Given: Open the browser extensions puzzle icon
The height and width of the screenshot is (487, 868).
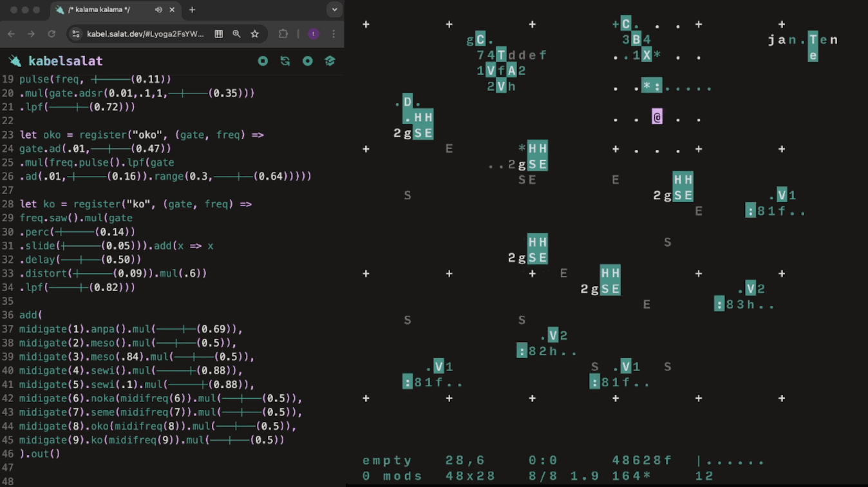Looking at the screenshot, I should point(283,34).
